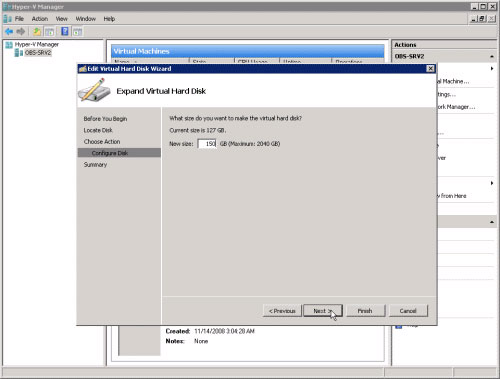Minimize the inner MDI console window
The image size is (500, 379).
(x=474, y=19)
